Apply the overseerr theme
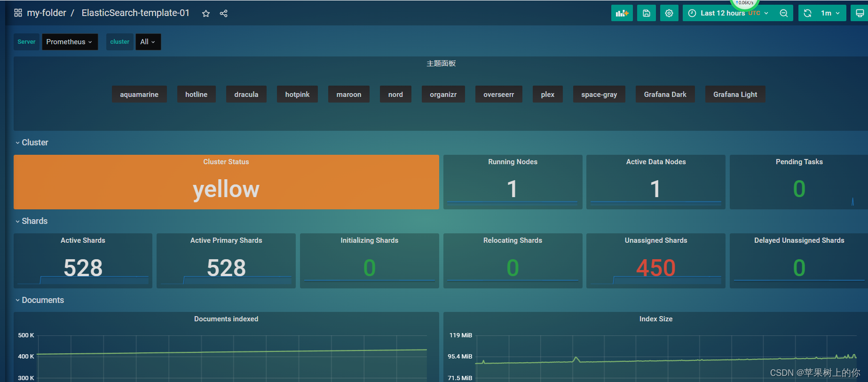868x382 pixels. tap(499, 95)
